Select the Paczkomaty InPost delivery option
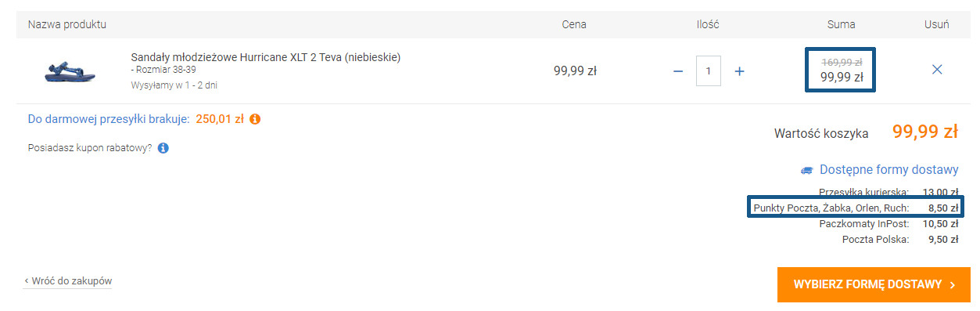980x311 pixels. (888, 224)
